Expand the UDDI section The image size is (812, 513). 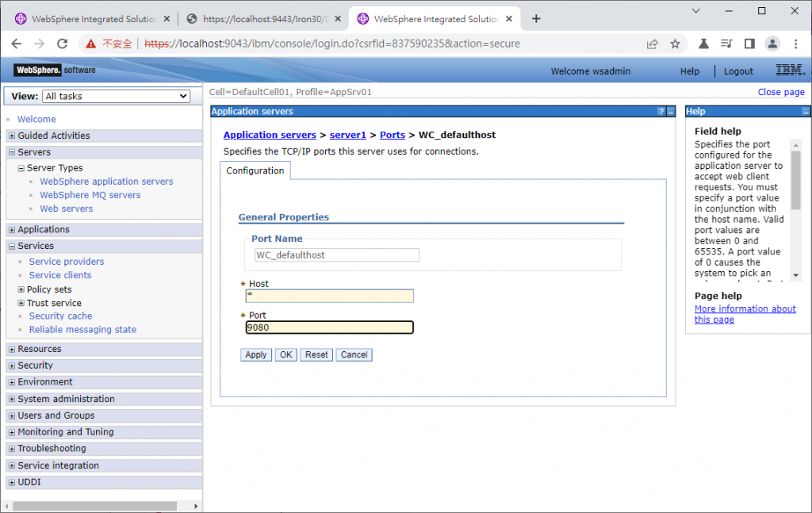[12, 482]
